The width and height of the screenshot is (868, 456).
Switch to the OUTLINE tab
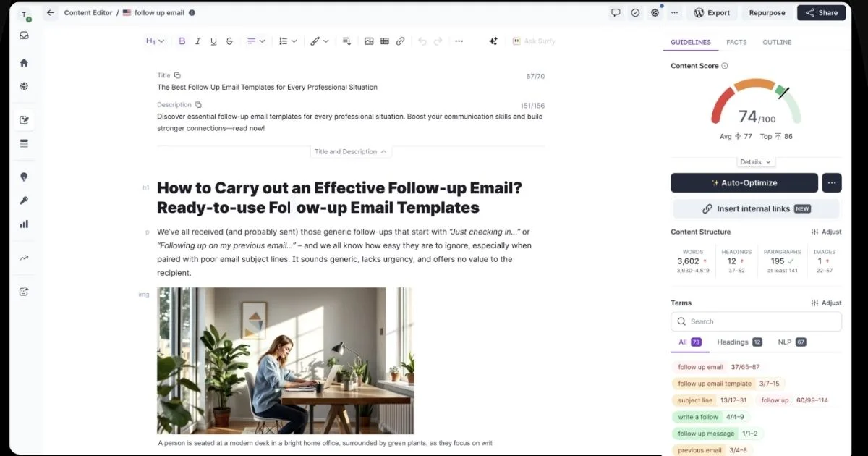777,42
